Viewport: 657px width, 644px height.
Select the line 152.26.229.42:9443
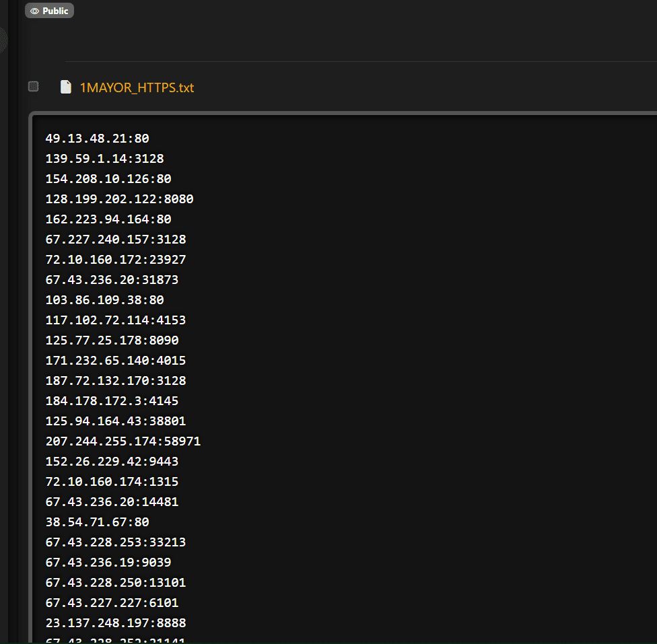[112, 462]
